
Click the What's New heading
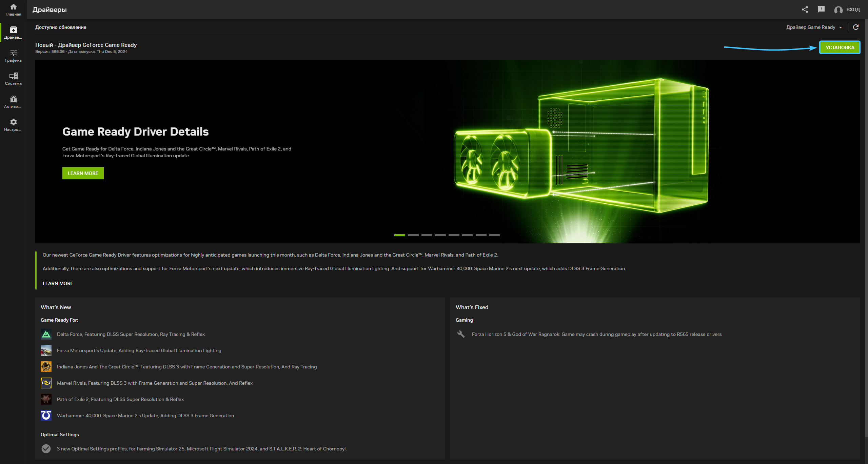(56, 307)
